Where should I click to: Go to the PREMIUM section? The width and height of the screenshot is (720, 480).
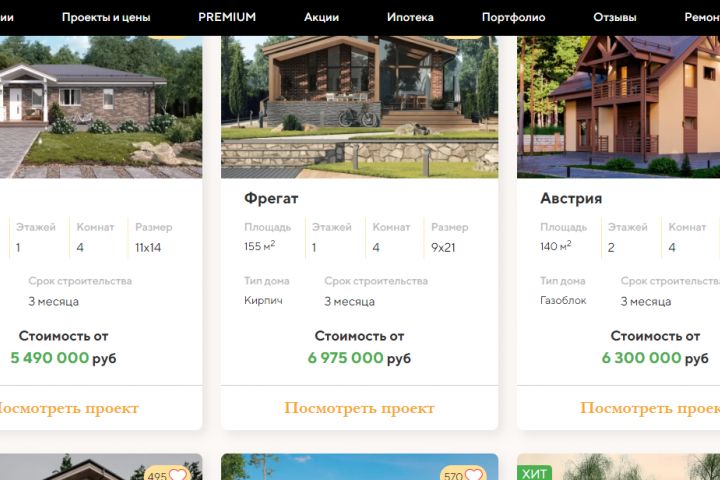227,17
